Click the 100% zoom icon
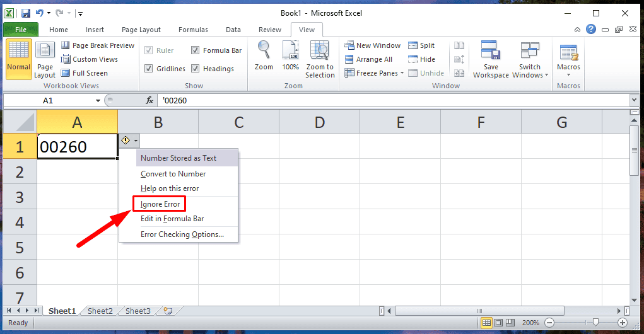 (x=290, y=51)
